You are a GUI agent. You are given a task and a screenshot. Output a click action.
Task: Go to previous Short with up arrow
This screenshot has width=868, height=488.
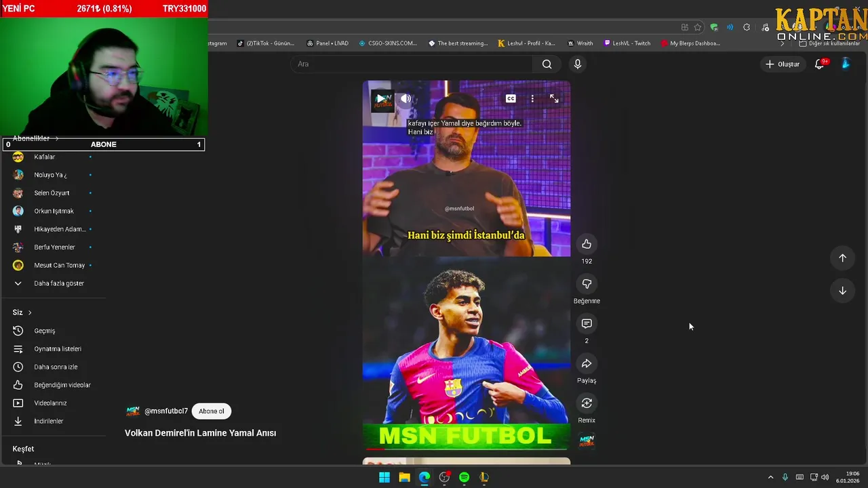pyautogui.click(x=842, y=258)
